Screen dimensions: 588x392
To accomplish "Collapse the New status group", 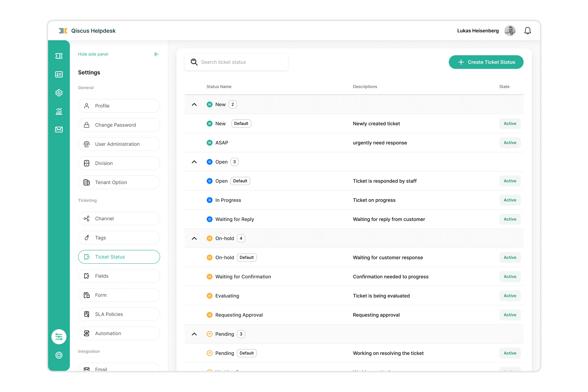I will click(194, 105).
